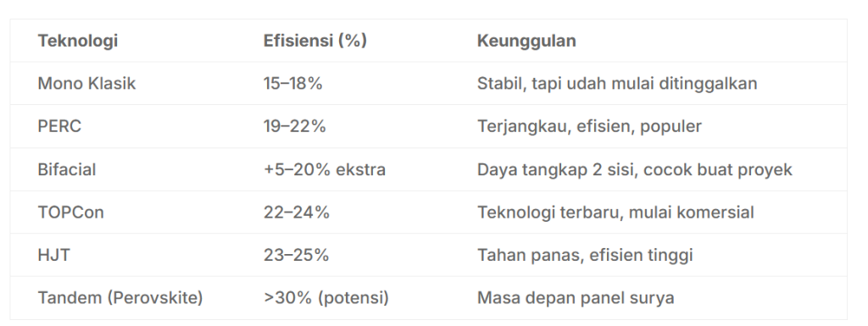Click the Teknologi column header
The width and height of the screenshot is (868, 326).
click(77, 41)
